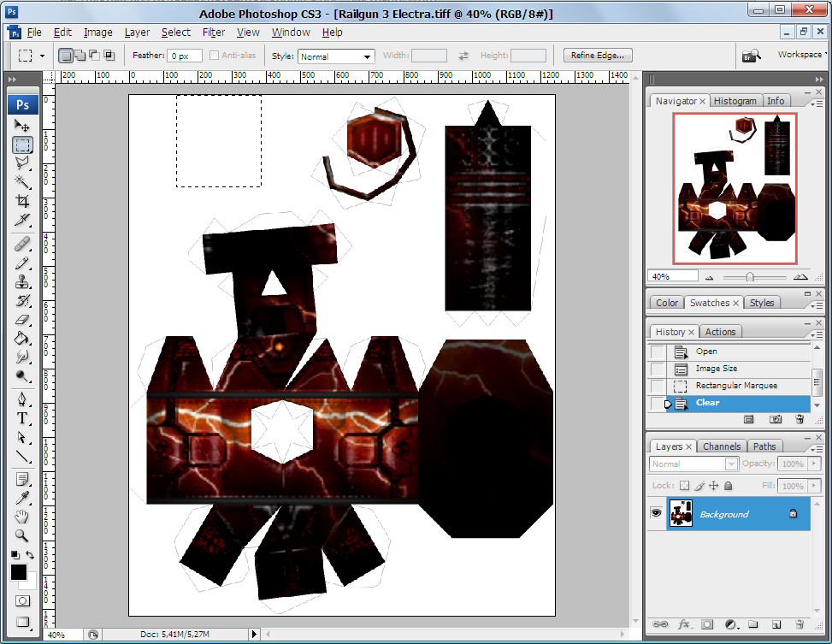This screenshot has height=644, width=832.
Task: Switch to the Channels tab
Action: (x=722, y=446)
